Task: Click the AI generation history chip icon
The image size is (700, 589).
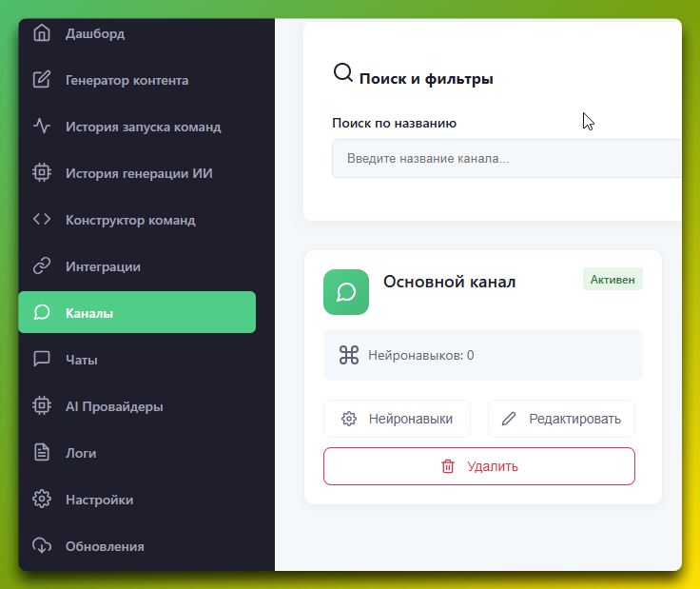Action: [x=41, y=173]
